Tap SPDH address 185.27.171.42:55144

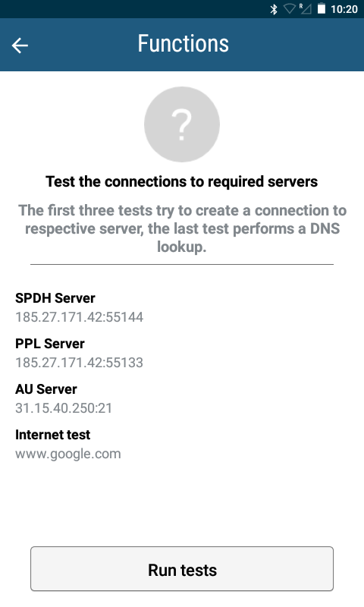80,317
